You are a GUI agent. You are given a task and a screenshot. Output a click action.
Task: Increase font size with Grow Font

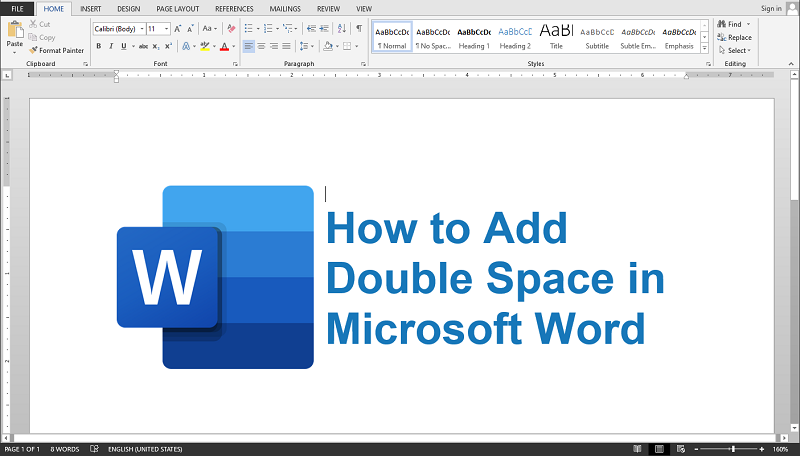pyautogui.click(x=178, y=29)
